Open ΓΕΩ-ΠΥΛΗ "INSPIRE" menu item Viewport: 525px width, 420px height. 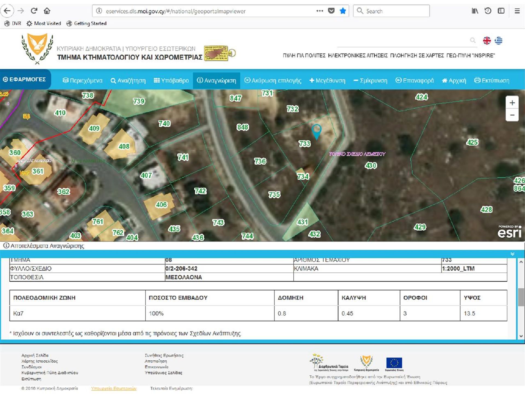coord(471,56)
